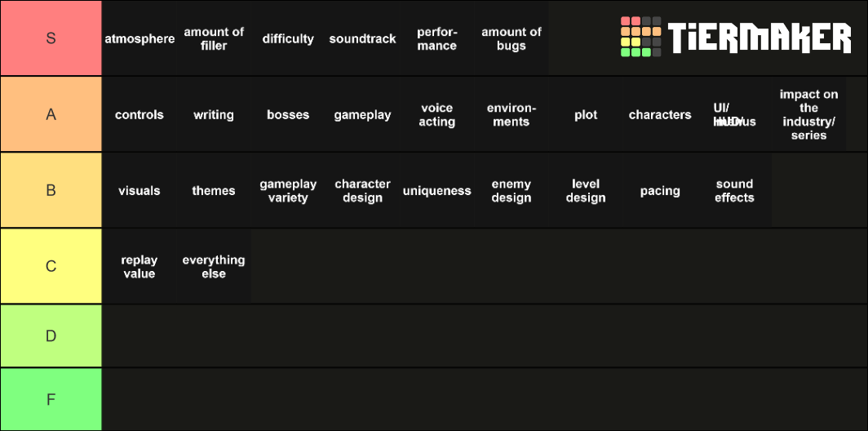Select the level design tile

coord(586,190)
